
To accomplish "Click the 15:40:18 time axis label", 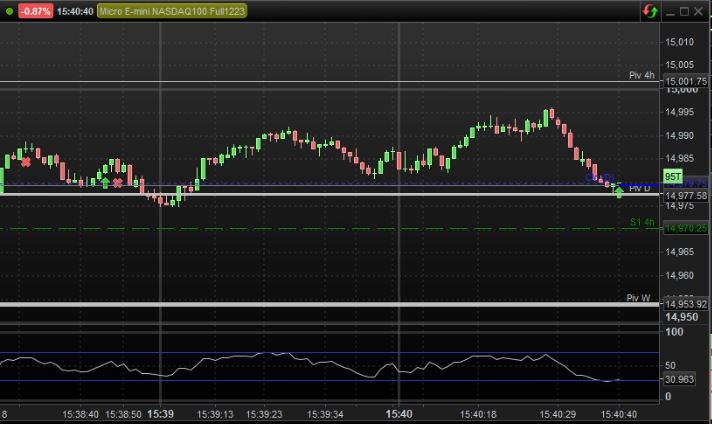I will coord(478,414).
